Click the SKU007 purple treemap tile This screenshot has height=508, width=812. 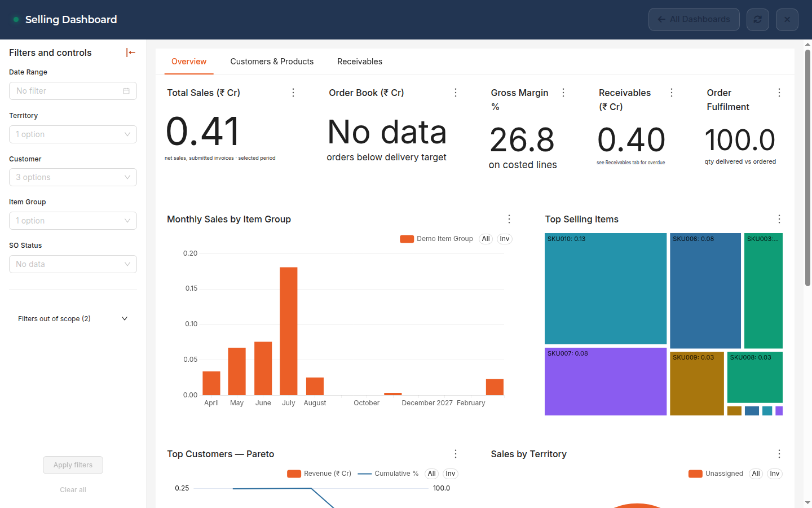point(606,382)
